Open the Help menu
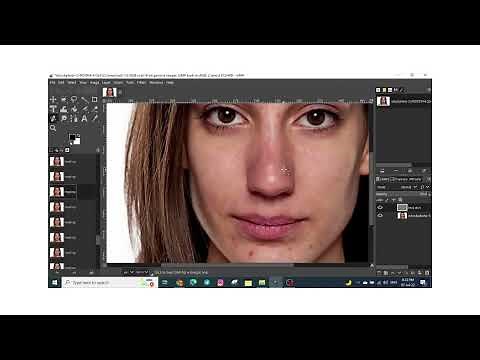This screenshot has height=360, width=480. coord(170,82)
